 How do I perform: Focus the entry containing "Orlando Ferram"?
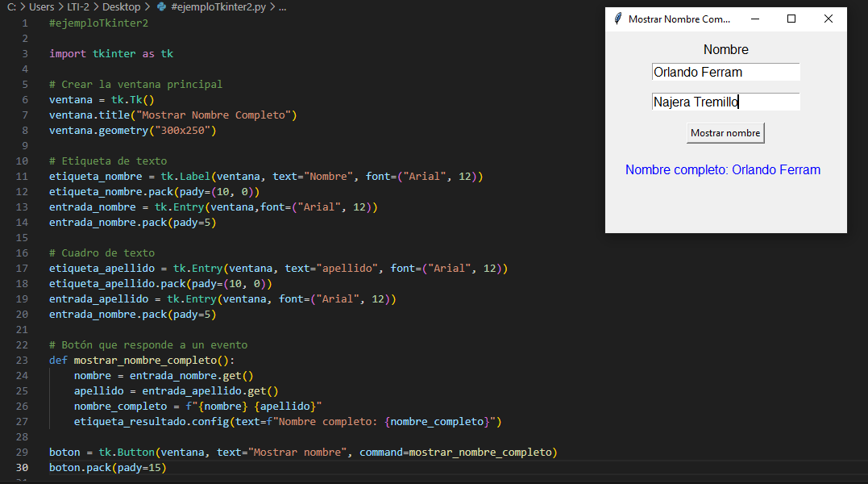[x=725, y=72]
